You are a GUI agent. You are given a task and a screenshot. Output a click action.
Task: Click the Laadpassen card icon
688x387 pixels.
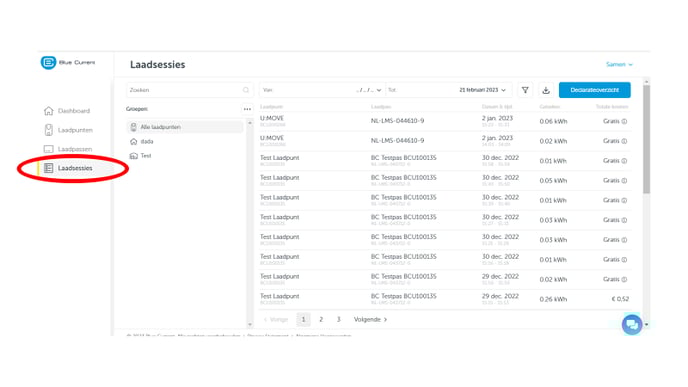pos(49,149)
